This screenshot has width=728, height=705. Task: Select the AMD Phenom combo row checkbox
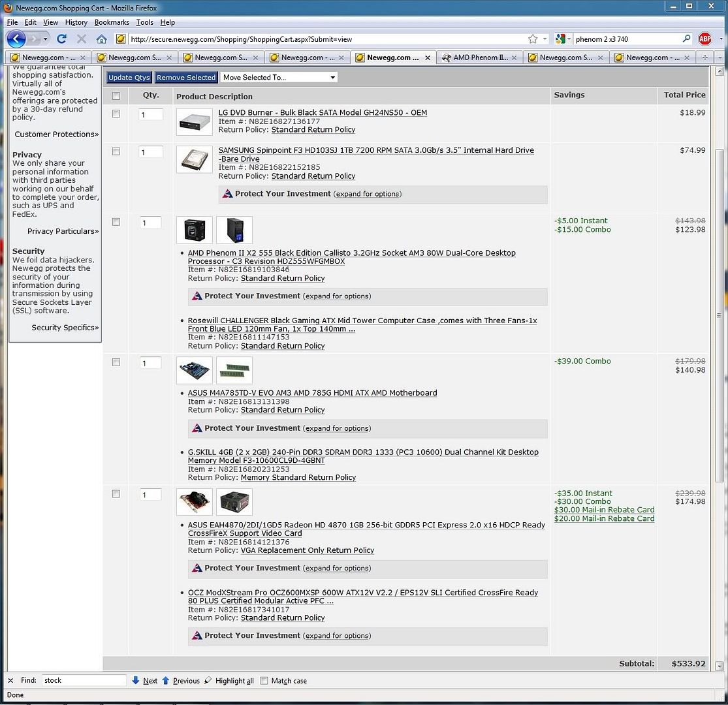[116, 222]
